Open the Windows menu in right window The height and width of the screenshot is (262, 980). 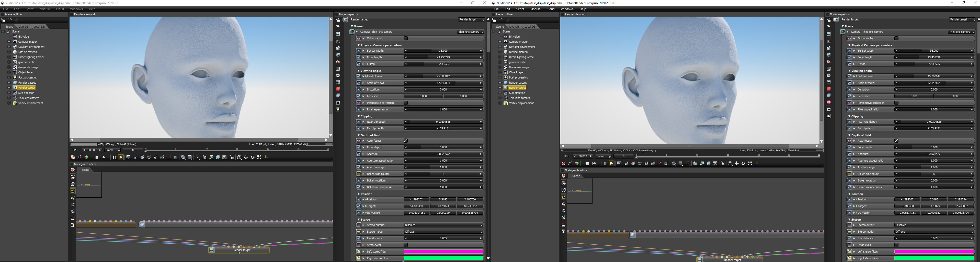coord(567,9)
